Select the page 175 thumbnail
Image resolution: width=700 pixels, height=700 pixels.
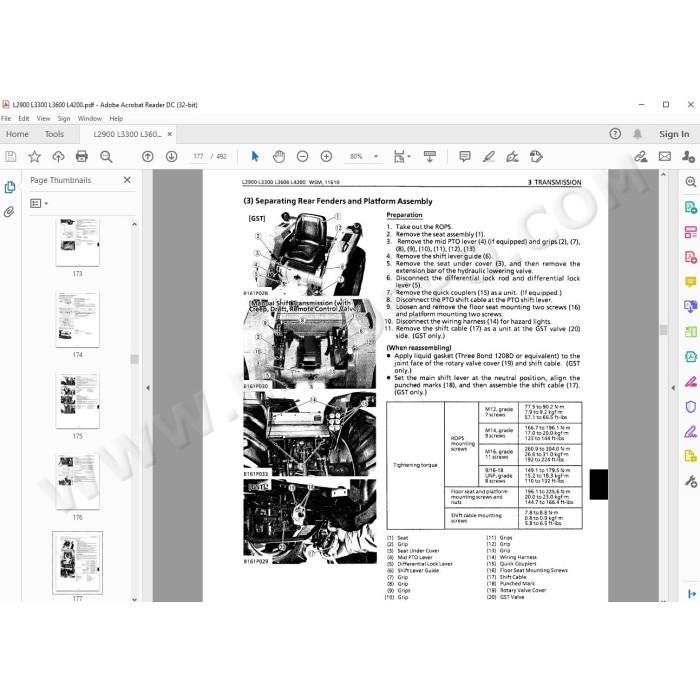point(78,400)
